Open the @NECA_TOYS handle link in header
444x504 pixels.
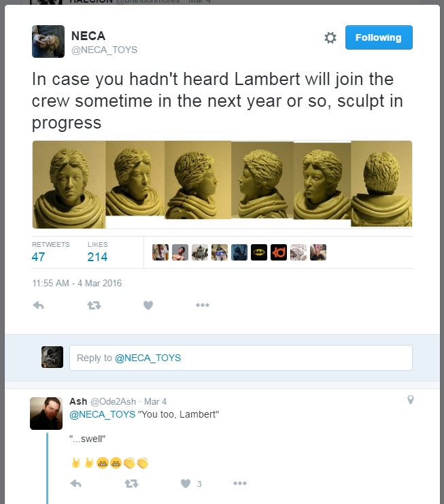(105, 50)
